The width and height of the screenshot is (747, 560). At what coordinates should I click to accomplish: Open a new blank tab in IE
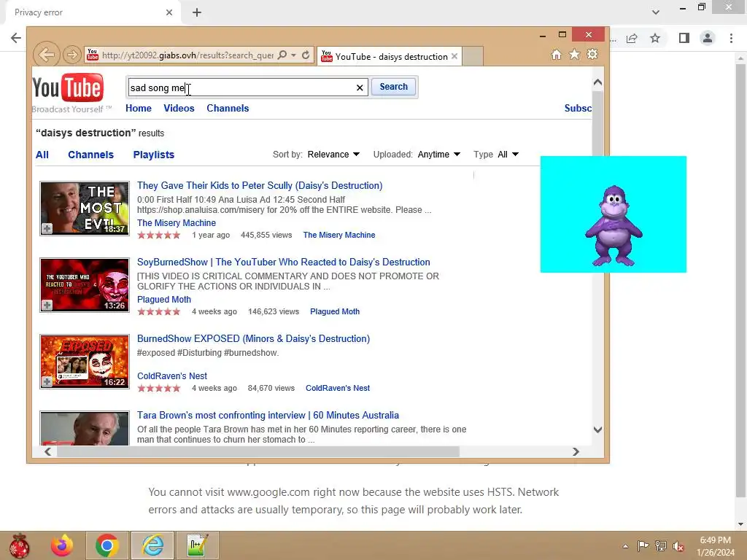473,56
